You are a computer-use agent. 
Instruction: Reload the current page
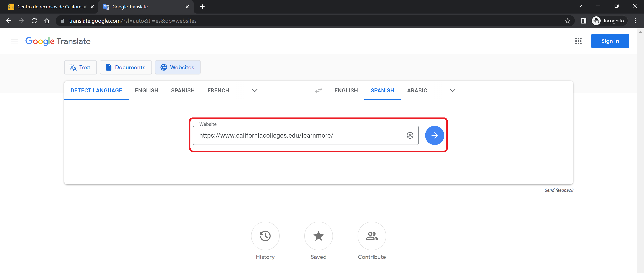[x=34, y=21]
